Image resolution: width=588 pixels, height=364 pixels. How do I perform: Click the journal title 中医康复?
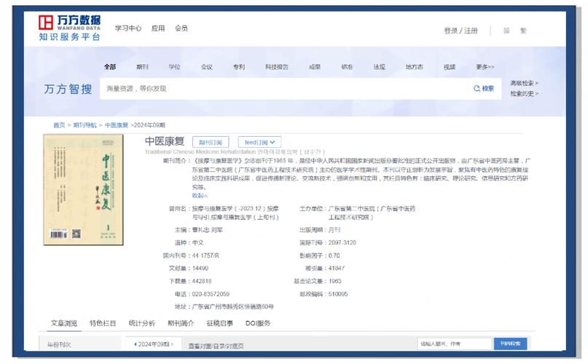pos(164,141)
